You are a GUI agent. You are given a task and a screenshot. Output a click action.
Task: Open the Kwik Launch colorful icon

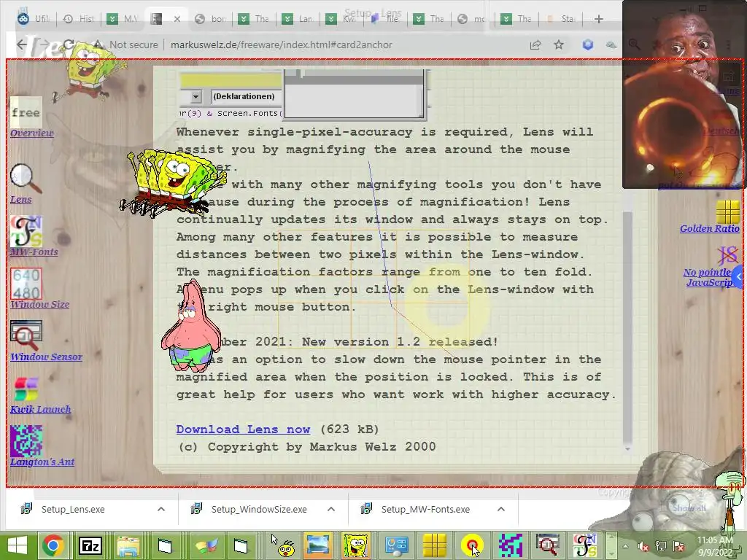point(26,389)
